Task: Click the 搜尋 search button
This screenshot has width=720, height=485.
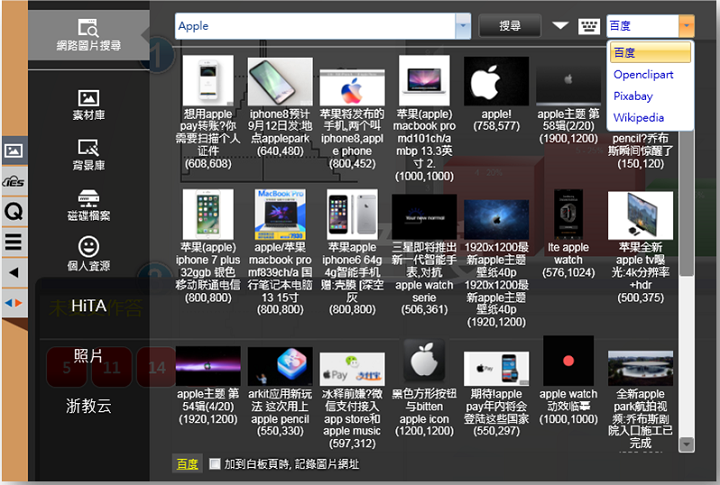Action: point(510,26)
